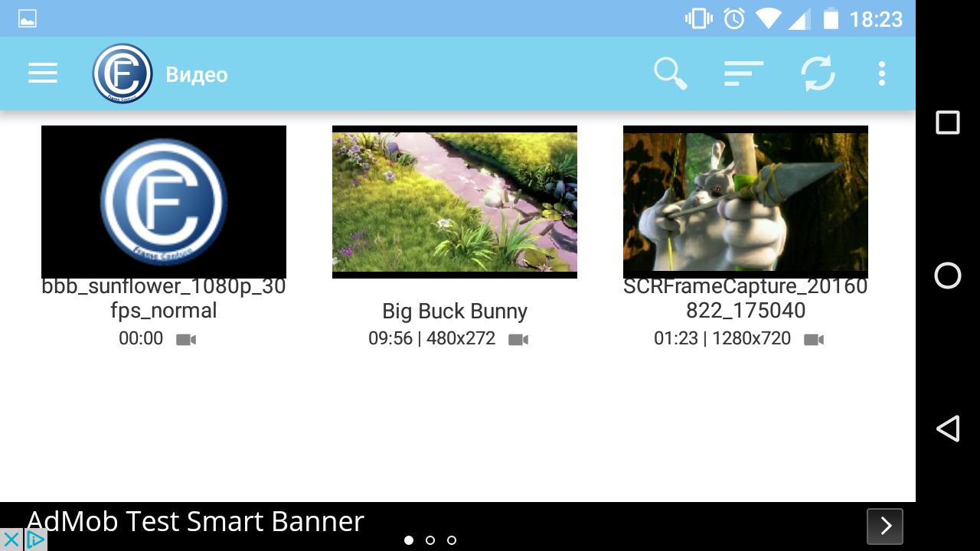Tap the AdMob Test Smart Banner text
The image size is (980, 551).
[195, 521]
